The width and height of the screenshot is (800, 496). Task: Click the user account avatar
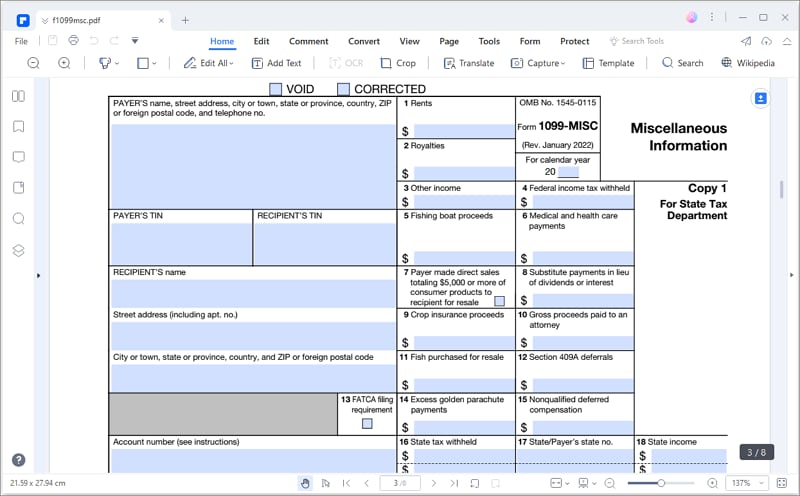click(692, 17)
